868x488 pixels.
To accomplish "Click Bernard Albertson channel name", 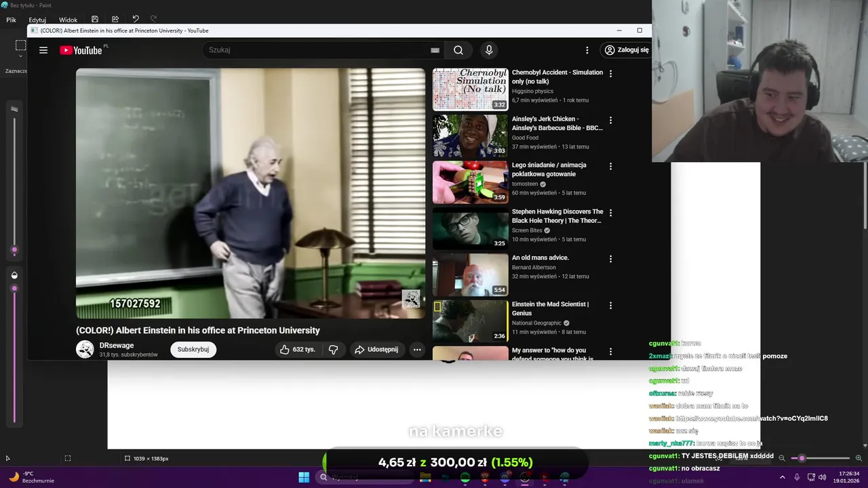I will tap(534, 267).
